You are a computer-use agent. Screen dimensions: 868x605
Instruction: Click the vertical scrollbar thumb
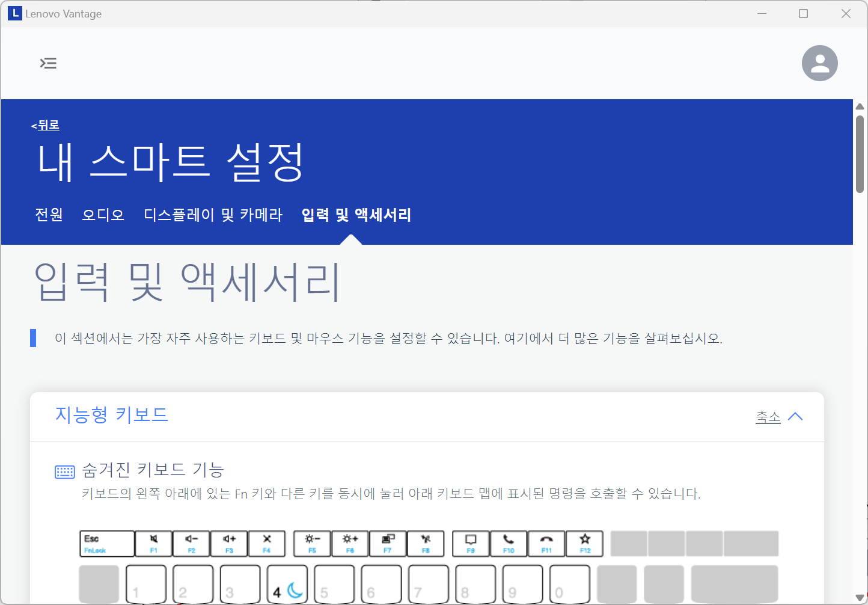(860, 154)
